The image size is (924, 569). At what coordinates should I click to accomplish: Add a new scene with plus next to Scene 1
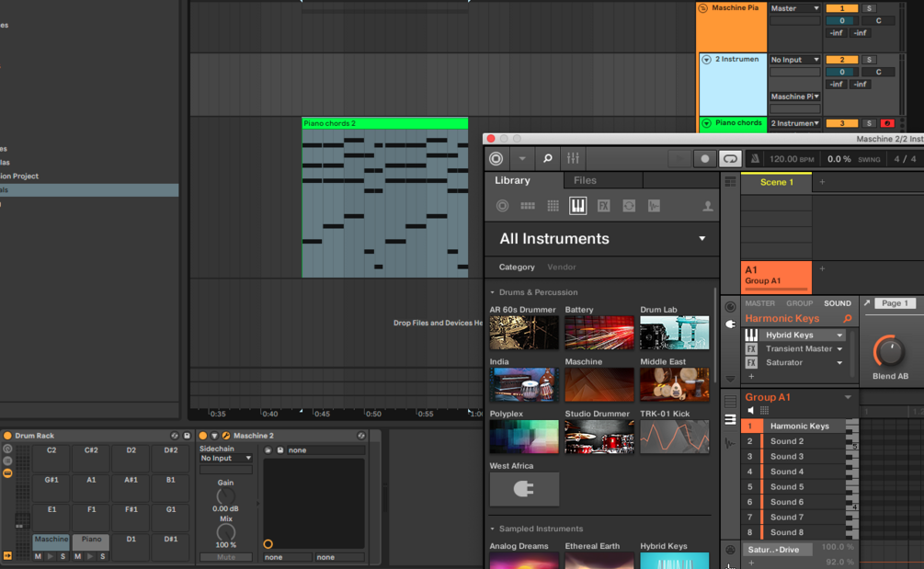pyautogui.click(x=822, y=182)
